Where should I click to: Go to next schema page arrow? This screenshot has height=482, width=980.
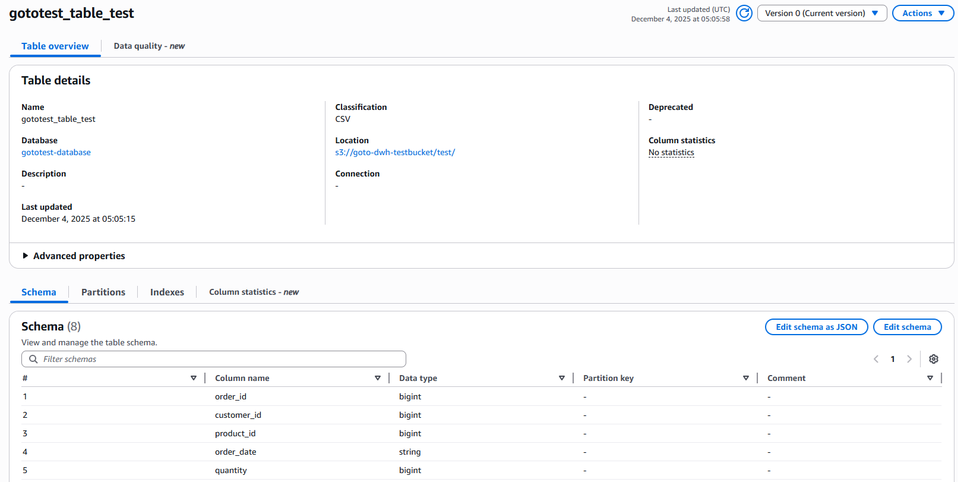click(909, 359)
